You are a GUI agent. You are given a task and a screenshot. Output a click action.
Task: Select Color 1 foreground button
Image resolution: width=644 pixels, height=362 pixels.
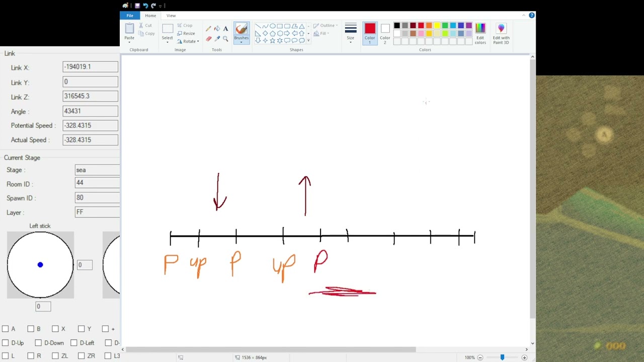click(x=370, y=33)
